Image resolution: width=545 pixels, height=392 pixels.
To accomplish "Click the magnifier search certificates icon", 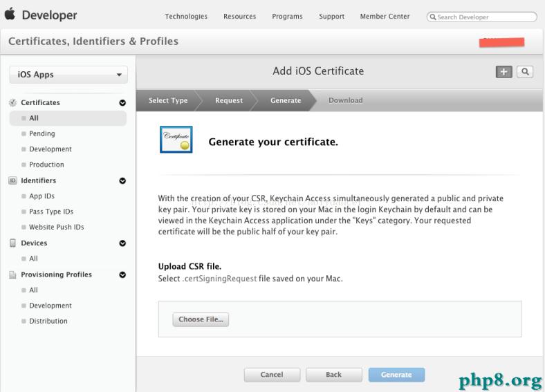I will (x=525, y=72).
